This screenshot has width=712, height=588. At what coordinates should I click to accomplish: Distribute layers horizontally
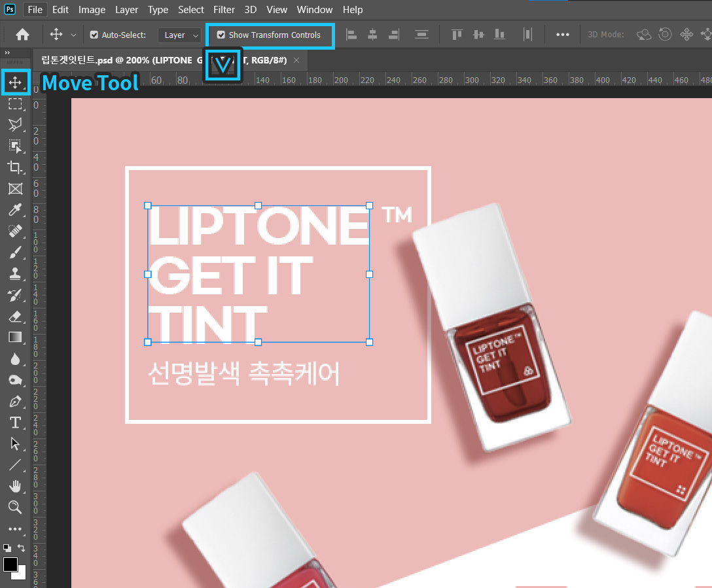(x=527, y=35)
